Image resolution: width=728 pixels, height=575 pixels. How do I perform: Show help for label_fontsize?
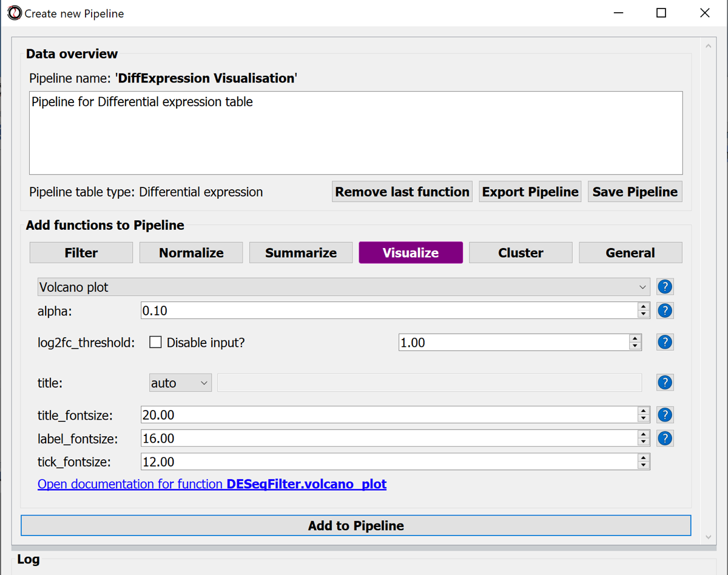(665, 439)
